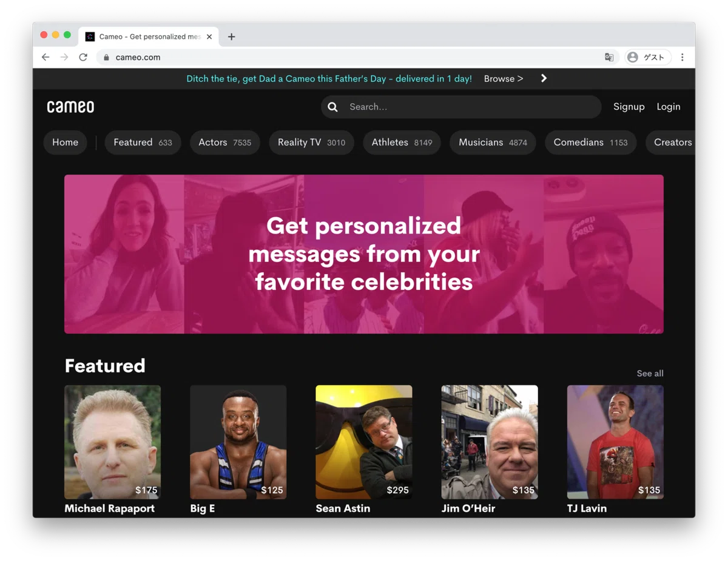Focus the Search... input field
728x561 pixels.
point(461,107)
